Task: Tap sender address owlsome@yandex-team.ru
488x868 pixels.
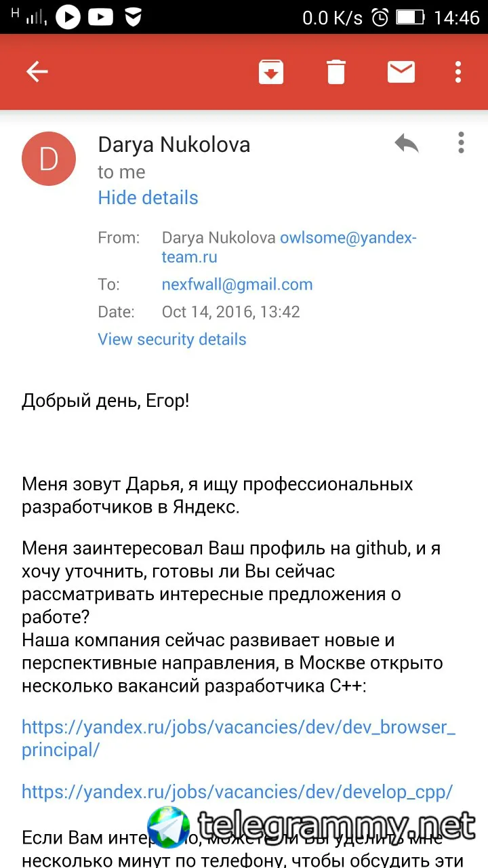Action: tap(289, 248)
